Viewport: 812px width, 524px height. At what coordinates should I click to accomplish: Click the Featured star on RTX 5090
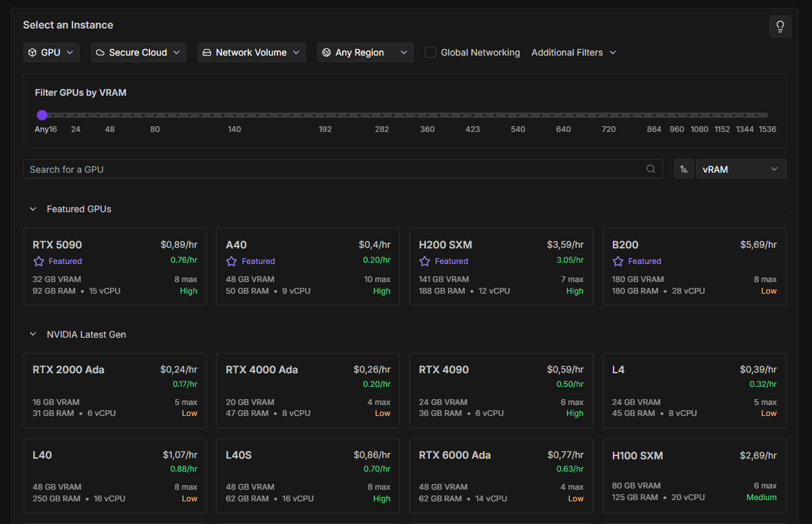pos(39,261)
